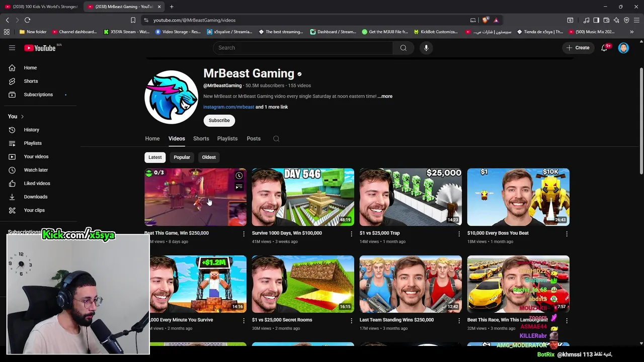
Task: Click Add to queue icon on first thumbnail
Action: [x=239, y=187]
